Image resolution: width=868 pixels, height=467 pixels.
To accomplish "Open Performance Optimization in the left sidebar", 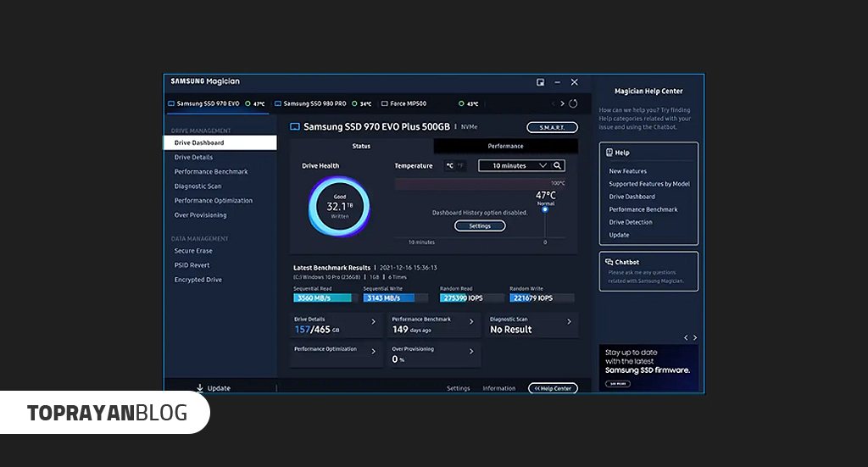I will [213, 200].
